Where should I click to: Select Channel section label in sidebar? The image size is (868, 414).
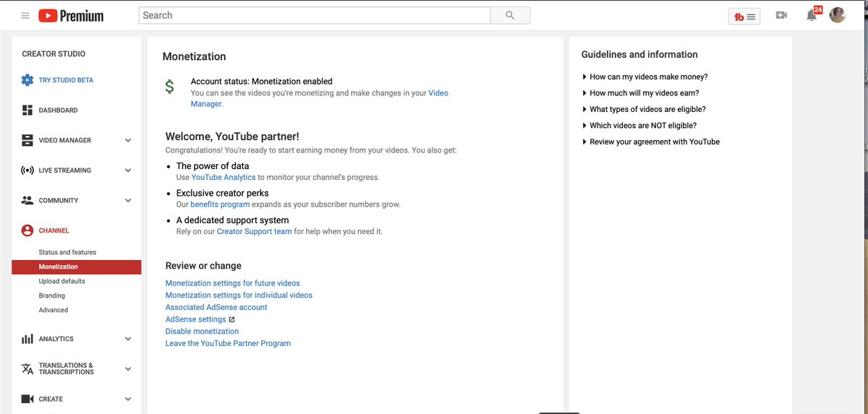coord(54,230)
